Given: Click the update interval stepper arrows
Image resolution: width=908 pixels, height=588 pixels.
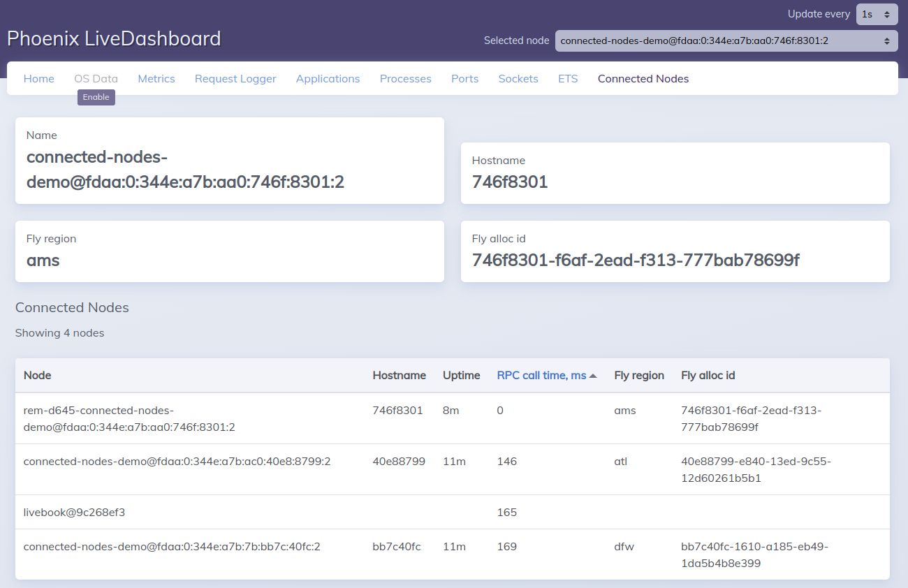Looking at the screenshot, I should click(x=888, y=14).
